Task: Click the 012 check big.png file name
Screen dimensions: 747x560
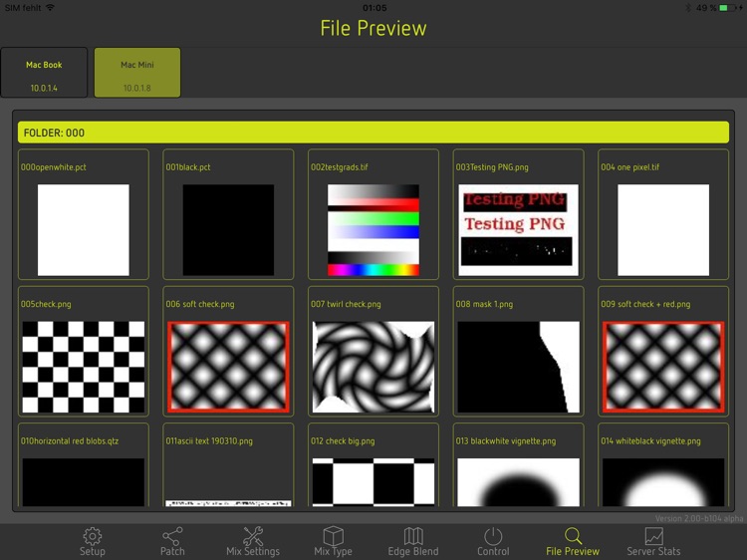Action: (343, 440)
